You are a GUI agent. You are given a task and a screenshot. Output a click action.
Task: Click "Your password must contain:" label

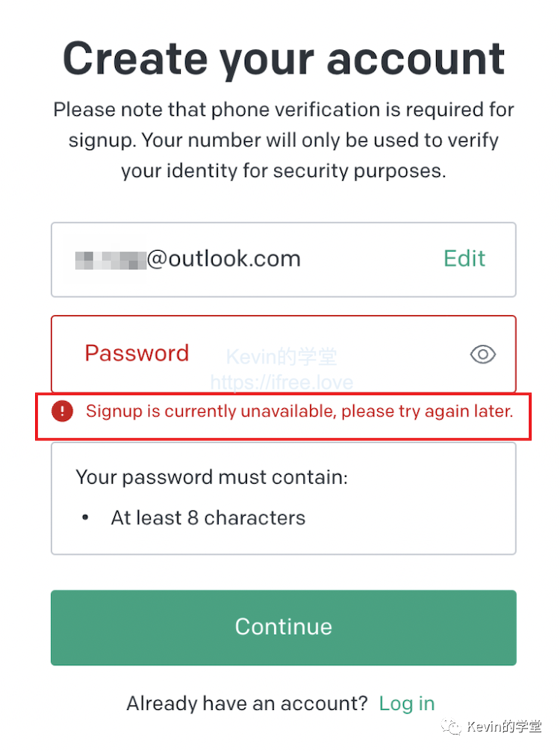[211, 477]
